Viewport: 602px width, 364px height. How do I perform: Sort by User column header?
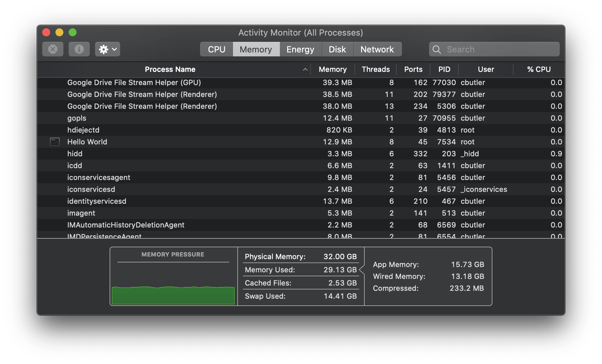pos(486,69)
